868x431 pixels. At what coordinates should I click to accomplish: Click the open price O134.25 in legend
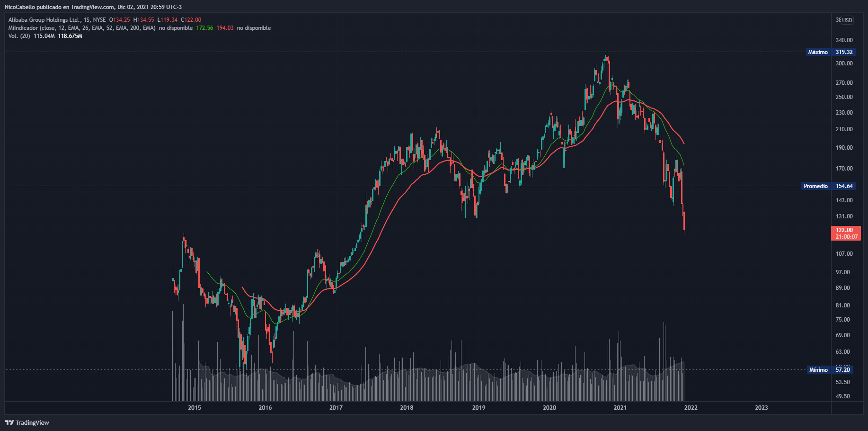click(x=119, y=20)
